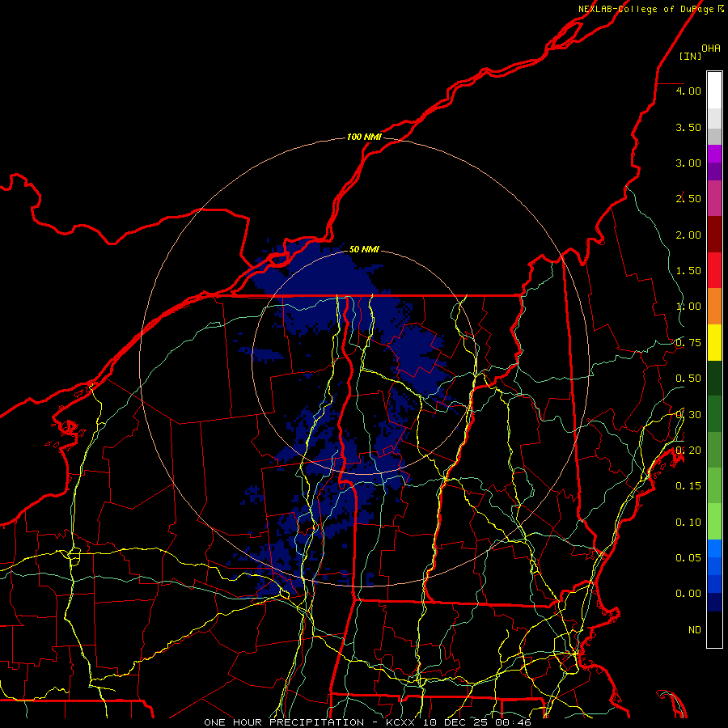Click the 3.50 legend value

[688, 127]
